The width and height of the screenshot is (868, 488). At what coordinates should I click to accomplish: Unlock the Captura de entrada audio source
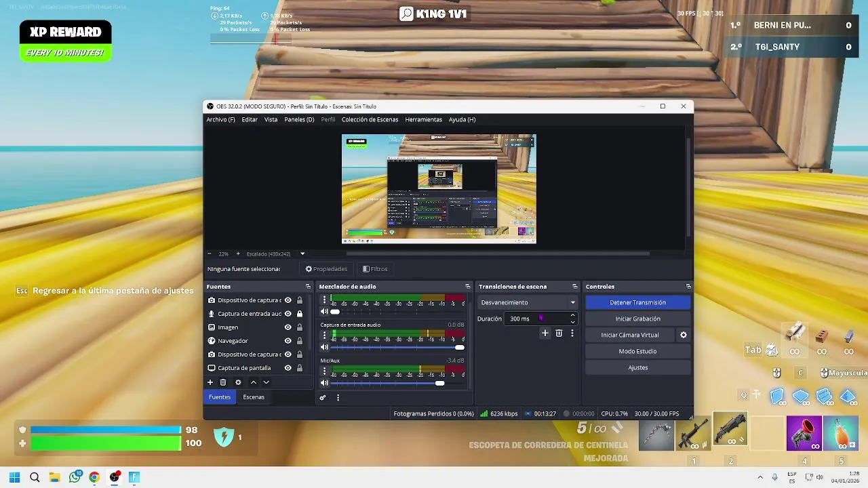click(x=300, y=314)
